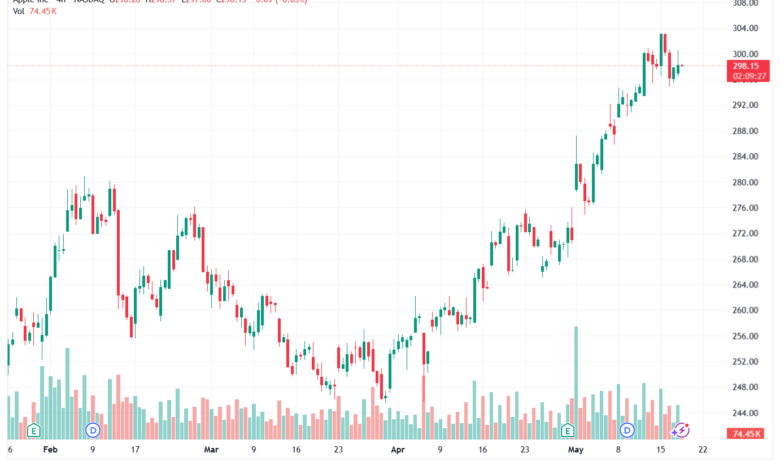
Task: Click the Apr label on time axis
Action: (x=397, y=450)
